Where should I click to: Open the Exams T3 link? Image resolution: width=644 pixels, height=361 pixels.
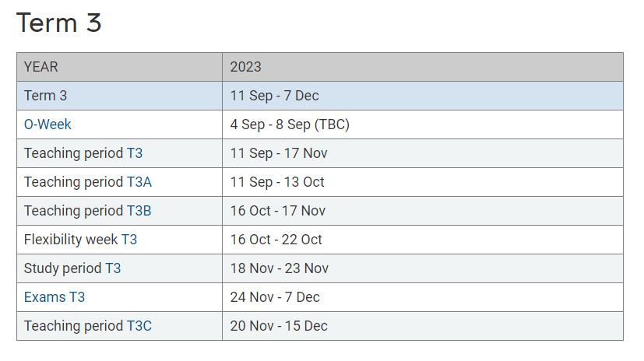tap(55, 297)
